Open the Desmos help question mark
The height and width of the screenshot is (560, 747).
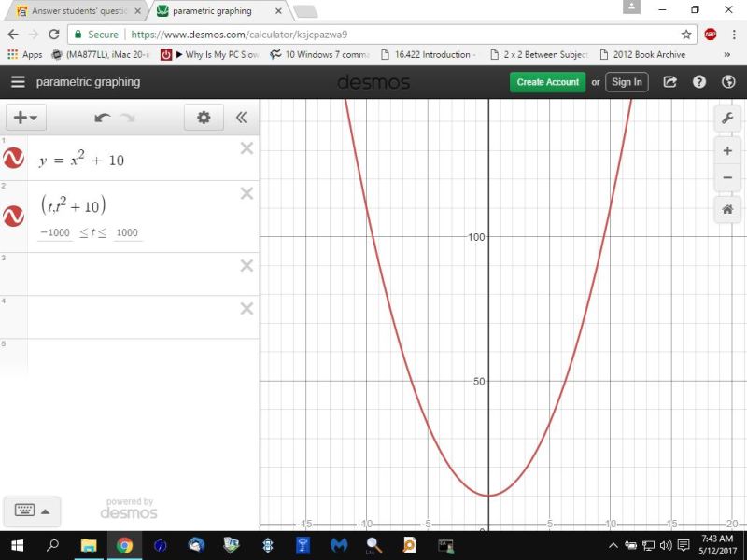[x=698, y=82]
